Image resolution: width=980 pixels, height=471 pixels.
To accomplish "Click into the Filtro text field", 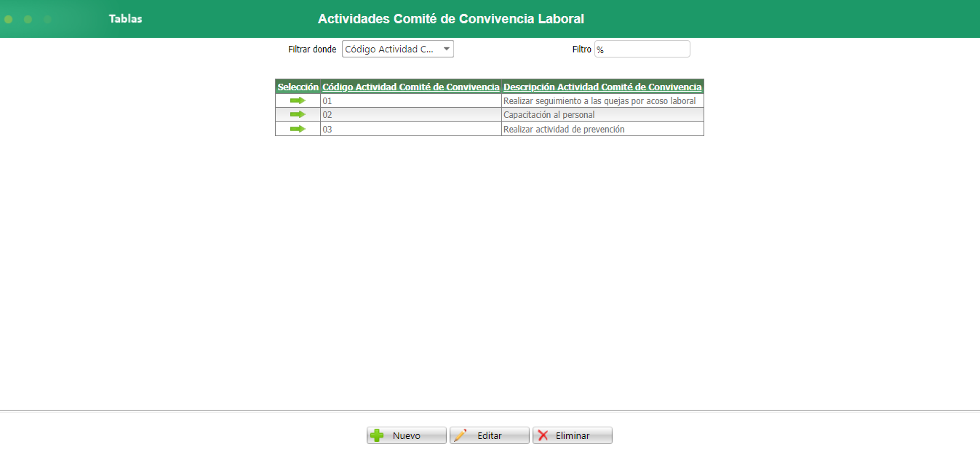I will coord(642,49).
